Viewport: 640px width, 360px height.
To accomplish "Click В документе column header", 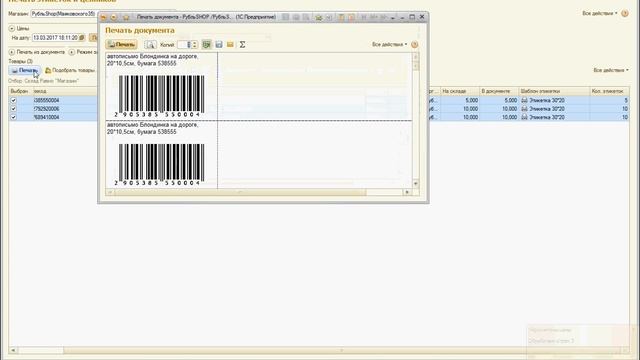I will click(x=499, y=91).
